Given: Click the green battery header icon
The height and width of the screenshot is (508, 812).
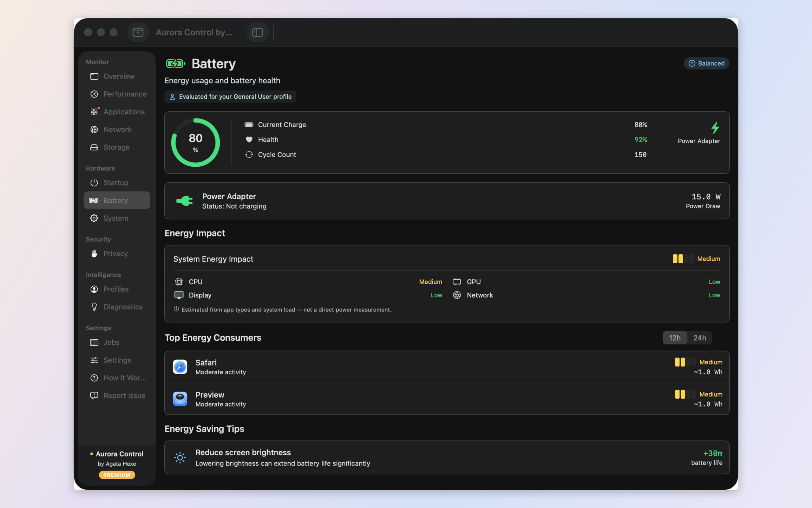Looking at the screenshot, I should coord(175,63).
